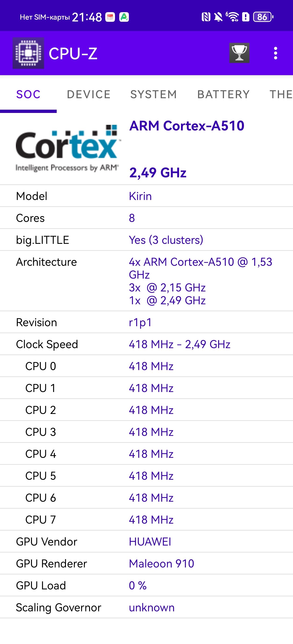293x644 pixels.
Task: Tap the NFC status bar icon
Action: (206, 17)
